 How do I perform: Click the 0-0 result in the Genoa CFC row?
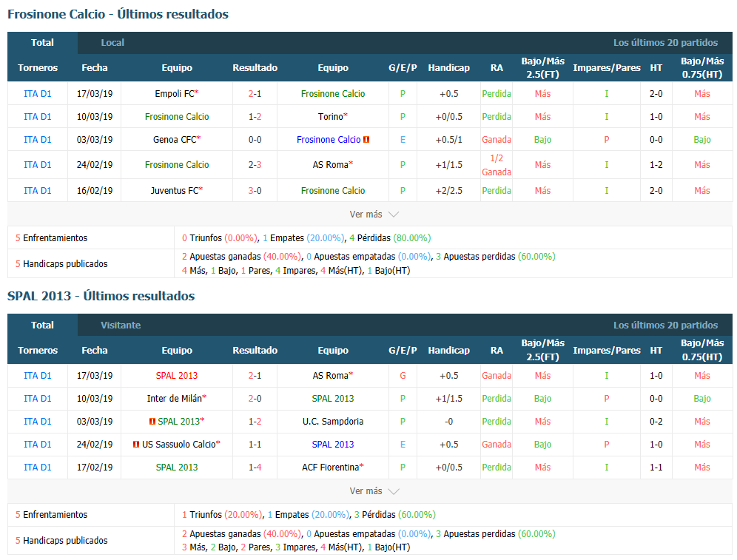[x=255, y=140]
